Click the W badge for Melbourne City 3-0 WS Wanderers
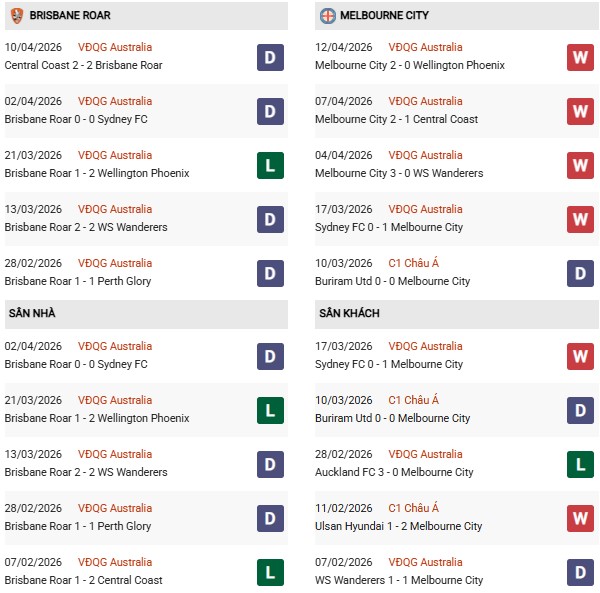Screen dimensions: 600x593 pyautogui.click(x=580, y=165)
